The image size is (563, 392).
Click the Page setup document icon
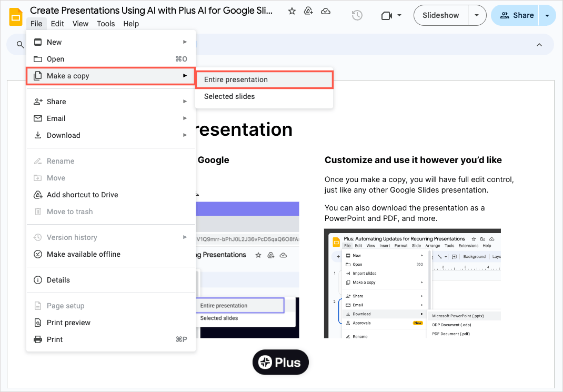(x=38, y=306)
